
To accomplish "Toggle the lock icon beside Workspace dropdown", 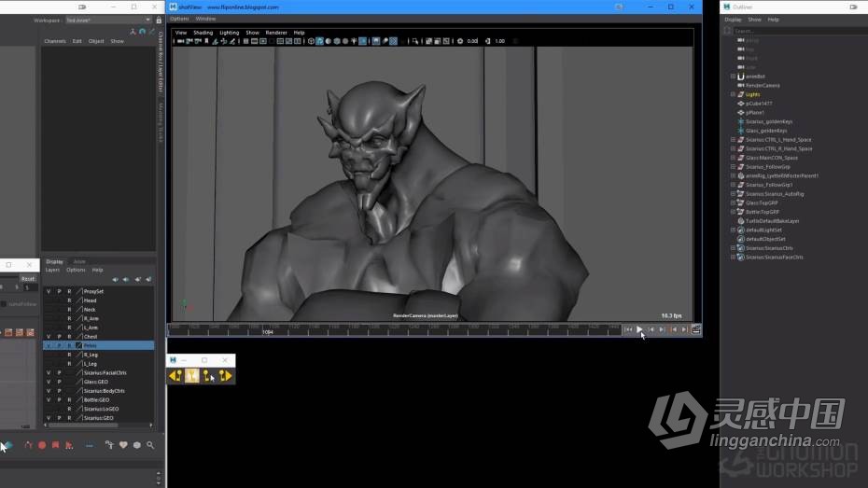I will point(159,20).
